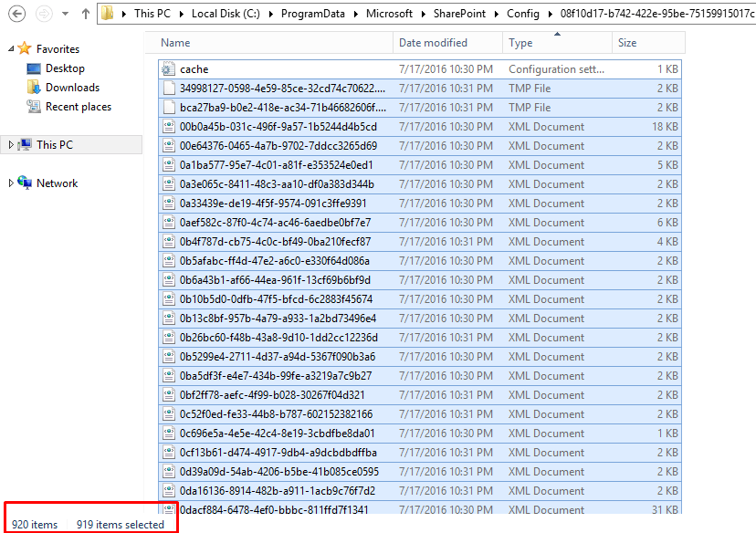Select Local Disk (C:) breadcrumb

point(226,14)
